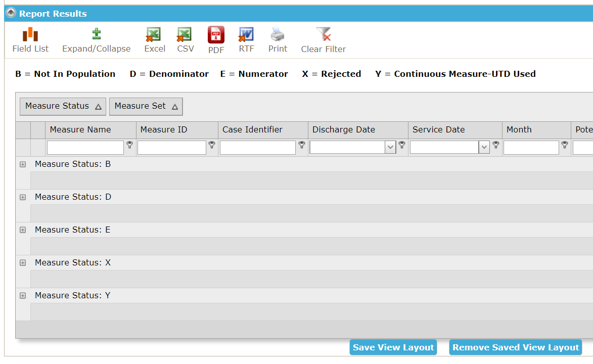Focus the Month filter input
593x364 pixels.
[531, 147]
